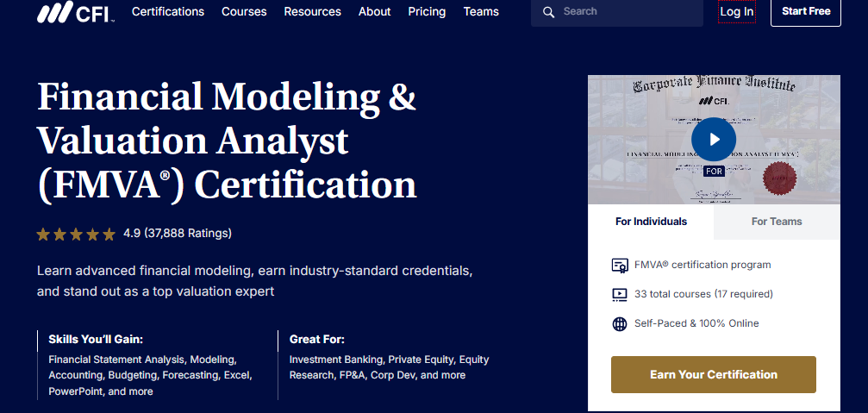This screenshot has width=868, height=413.
Task: Click the 37,888 Ratings text
Action: pyautogui.click(x=188, y=234)
